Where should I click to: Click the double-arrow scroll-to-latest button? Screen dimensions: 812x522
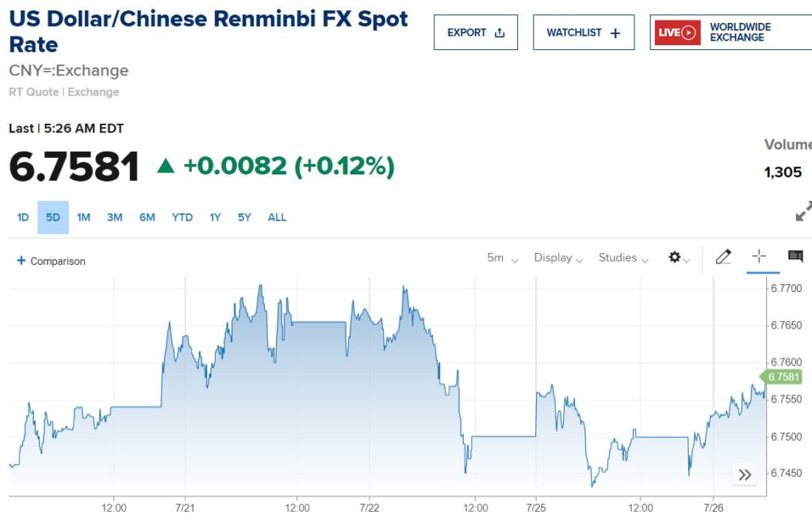click(745, 475)
